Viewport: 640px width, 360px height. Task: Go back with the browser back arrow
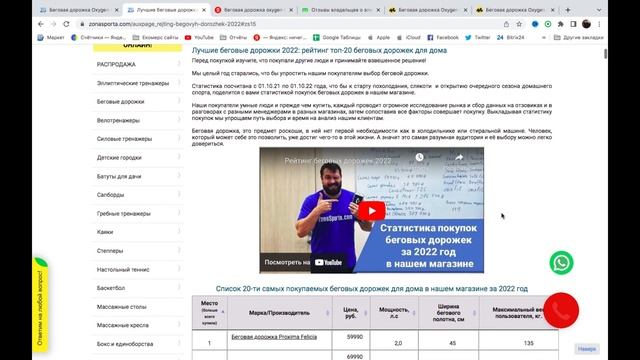coord(40,24)
